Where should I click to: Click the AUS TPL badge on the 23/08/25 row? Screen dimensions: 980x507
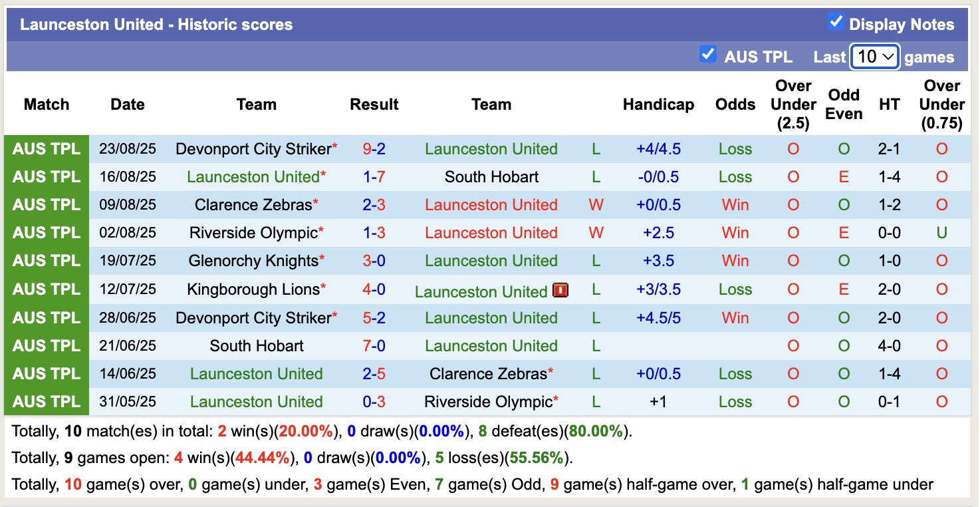click(46, 148)
